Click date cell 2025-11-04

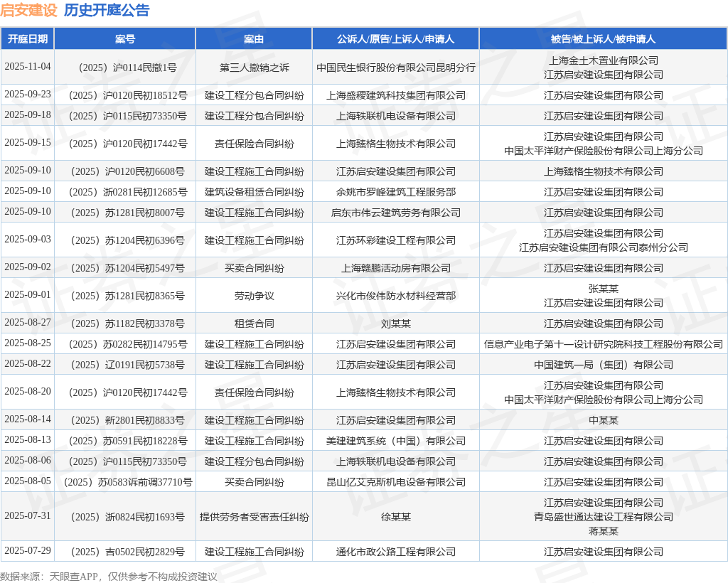tap(28, 66)
